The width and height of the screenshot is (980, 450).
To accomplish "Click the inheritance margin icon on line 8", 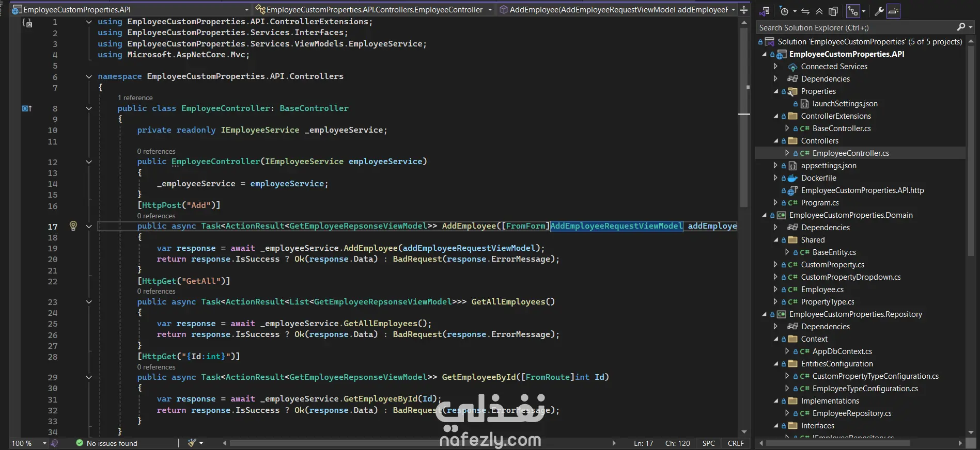I will (27, 108).
